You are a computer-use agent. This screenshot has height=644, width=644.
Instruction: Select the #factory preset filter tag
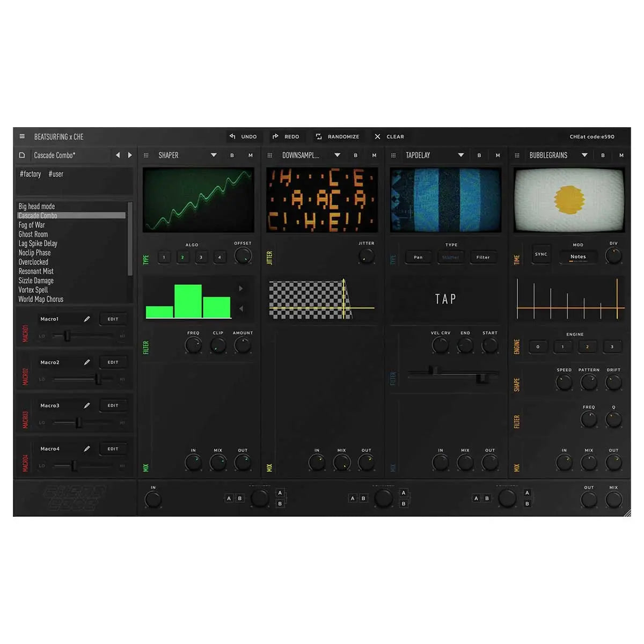(x=31, y=174)
